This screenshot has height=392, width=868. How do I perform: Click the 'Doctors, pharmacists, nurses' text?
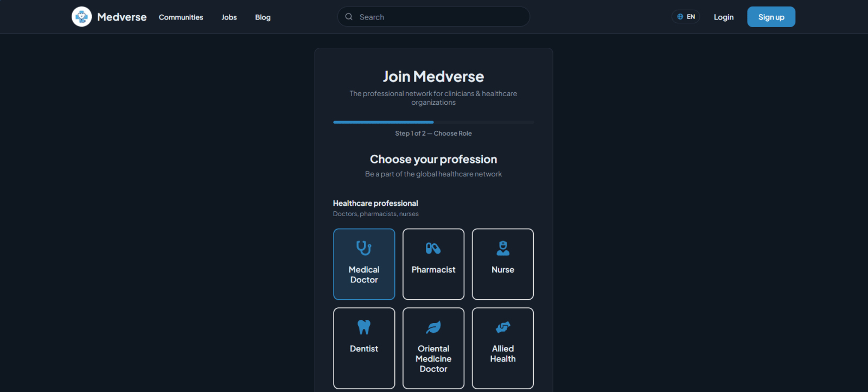click(x=376, y=214)
